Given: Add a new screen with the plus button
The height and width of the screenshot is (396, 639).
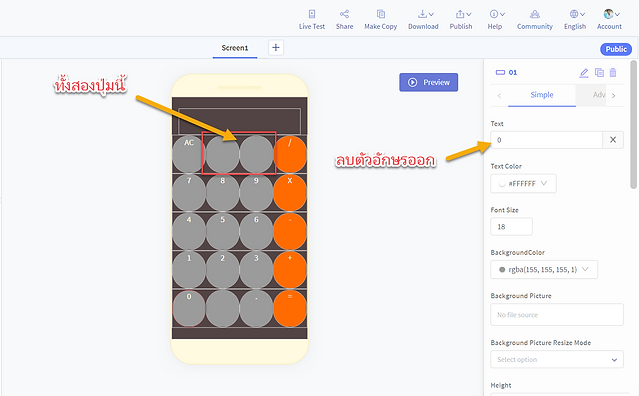Looking at the screenshot, I should (276, 48).
